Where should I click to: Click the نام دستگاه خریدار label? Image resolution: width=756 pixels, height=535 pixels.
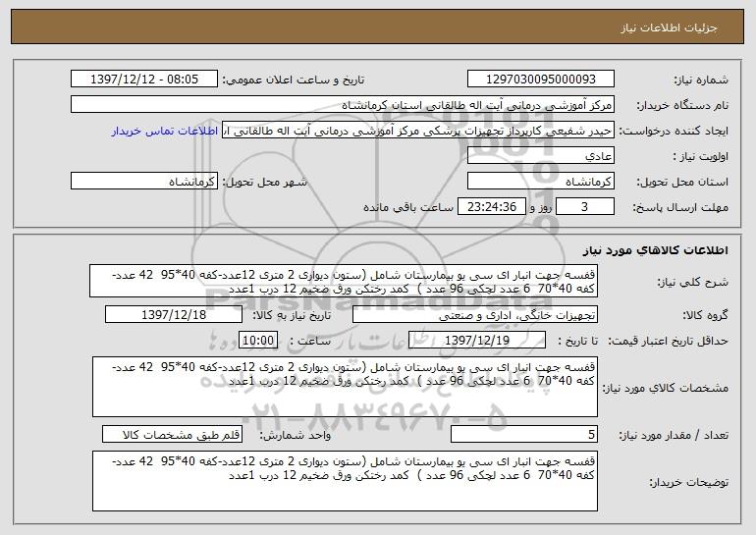tap(682, 106)
